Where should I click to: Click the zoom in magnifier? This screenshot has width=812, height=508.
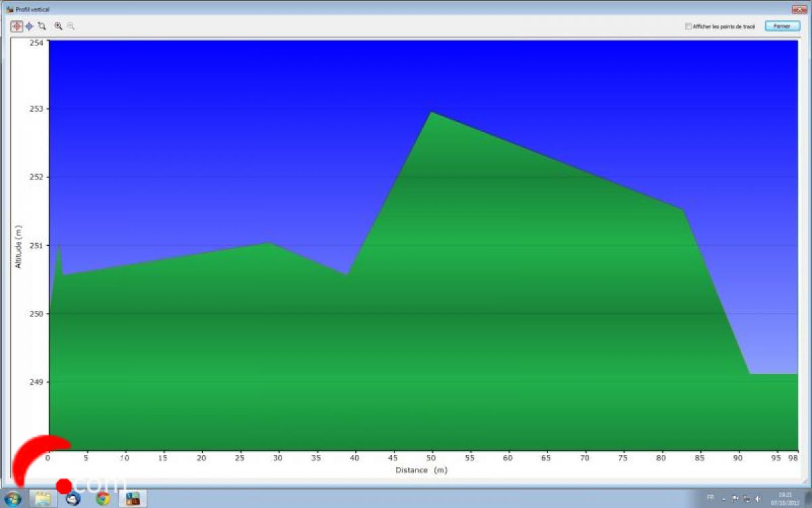(58, 26)
